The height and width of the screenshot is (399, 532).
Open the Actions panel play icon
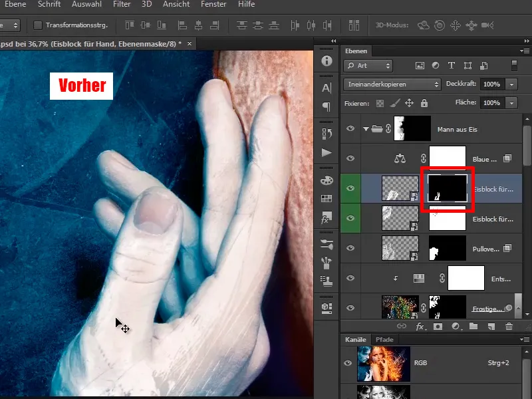[x=327, y=153]
